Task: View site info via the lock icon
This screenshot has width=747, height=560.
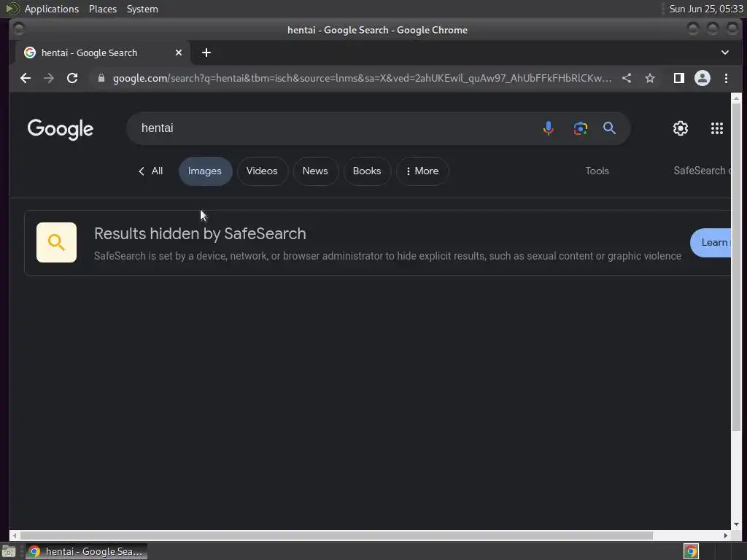Action: click(101, 78)
